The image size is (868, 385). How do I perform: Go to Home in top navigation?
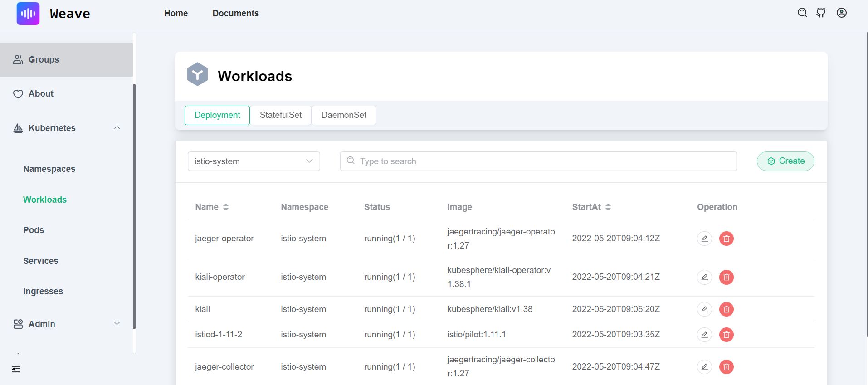click(x=176, y=14)
